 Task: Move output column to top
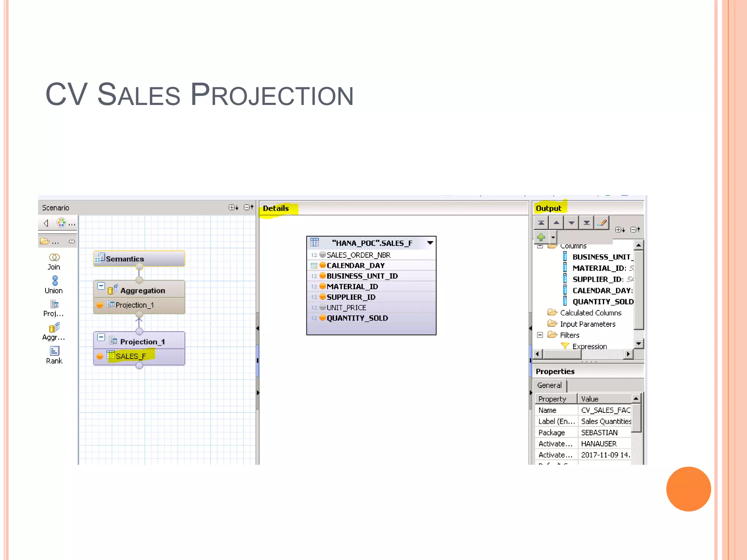tap(541, 223)
